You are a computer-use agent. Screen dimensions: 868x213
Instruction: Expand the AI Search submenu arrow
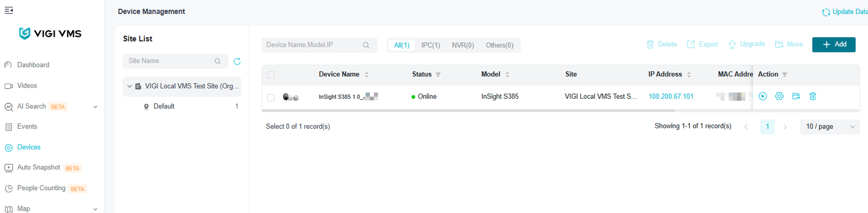coord(95,107)
